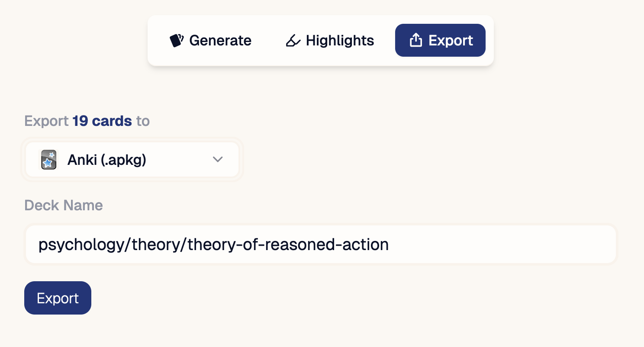The image size is (644, 347).
Task: Click the word Export before card count
Action: (x=46, y=121)
